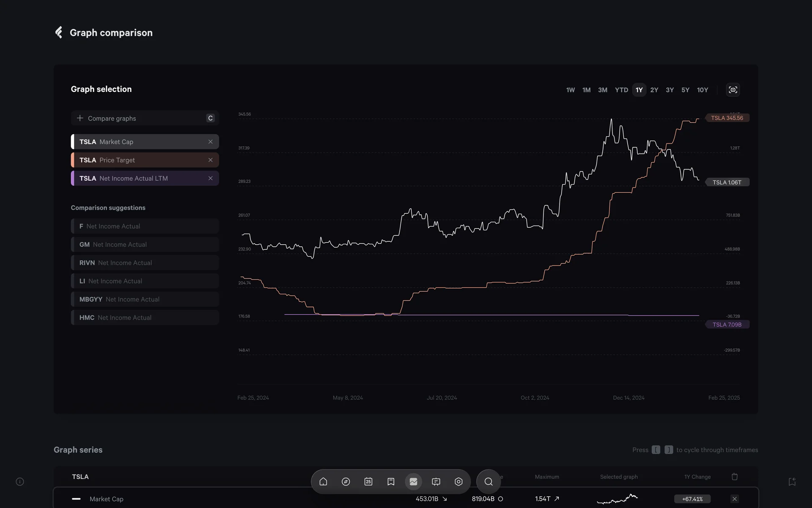Open the calendar icon in dock
Image resolution: width=812 pixels, height=508 pixels.
pos(368,482)
